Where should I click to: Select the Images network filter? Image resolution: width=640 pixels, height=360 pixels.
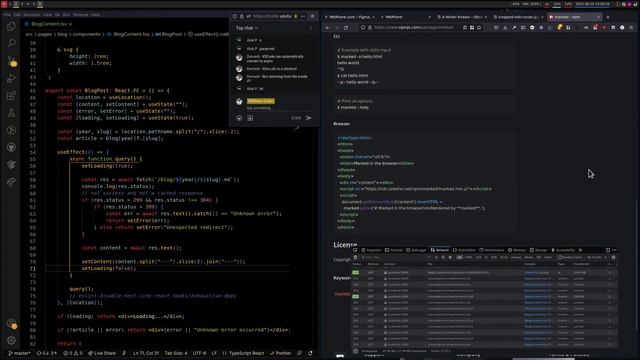point(516,258)
